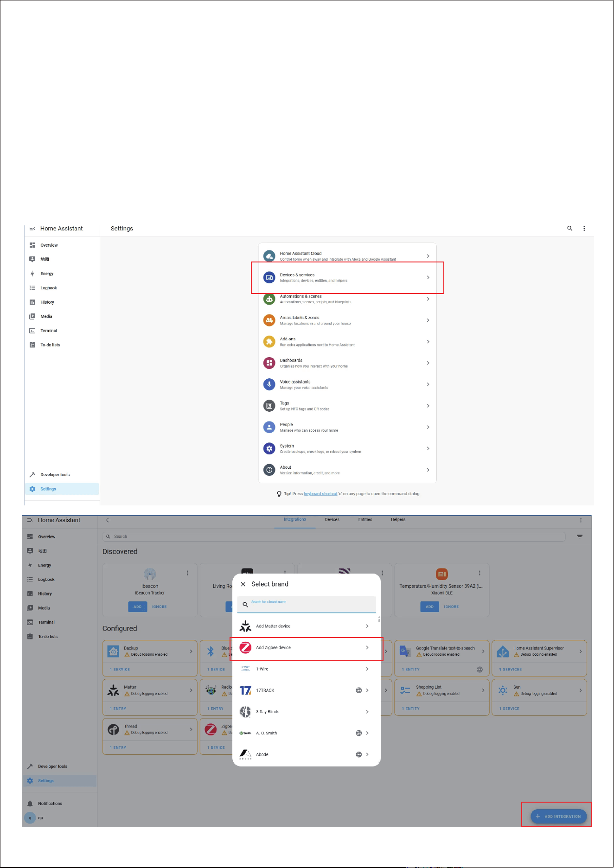Collapse sidebar via Home Assistant menu icon in Settings screen

pos(32,229)
